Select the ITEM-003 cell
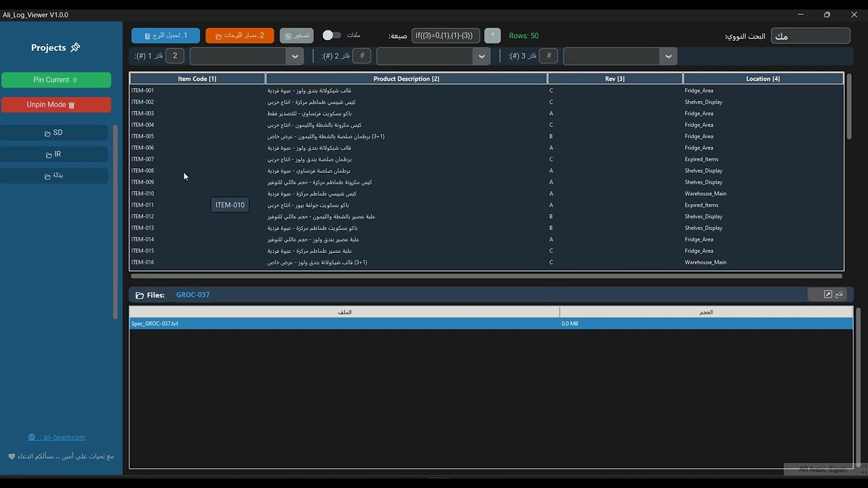868x488 pixels. 197,113
